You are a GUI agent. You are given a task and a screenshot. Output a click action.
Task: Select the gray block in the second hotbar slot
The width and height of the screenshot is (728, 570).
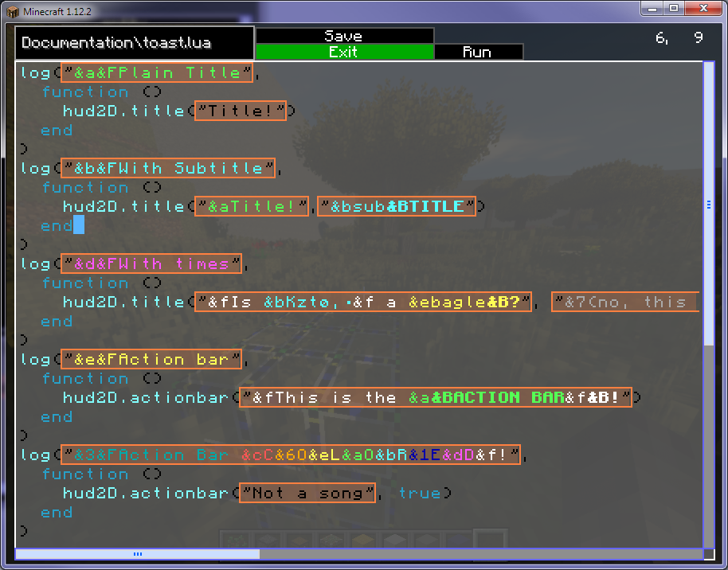[x=268, y=541]
